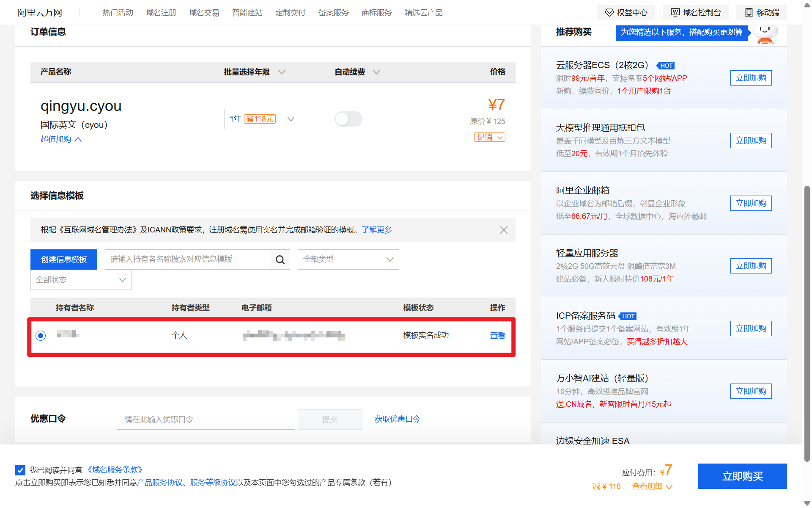The image size is (812, 508).
Task: Click the page vertical scrollbar thumb
Action: [807, 324]
